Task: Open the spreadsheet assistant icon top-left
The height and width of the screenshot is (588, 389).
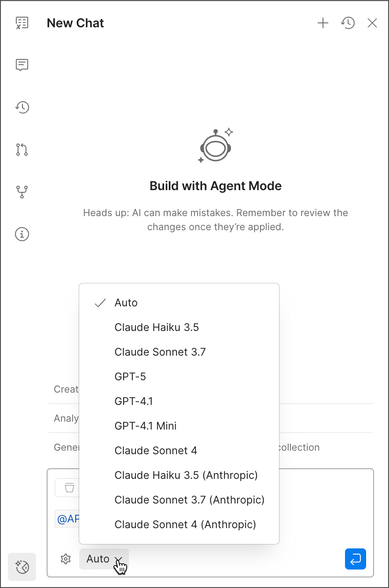Action: (x=22, y=22)
